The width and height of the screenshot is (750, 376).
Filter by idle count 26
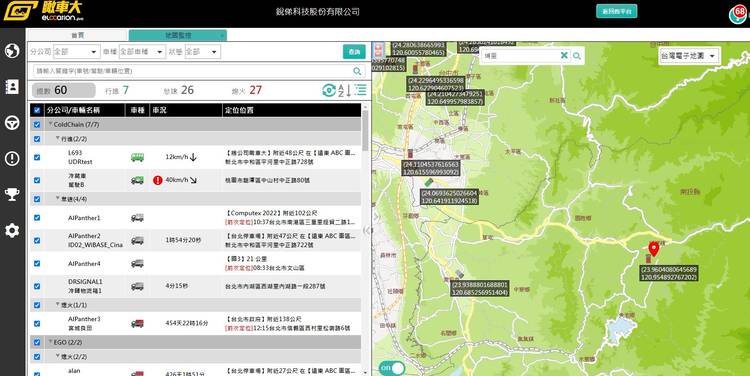(x=178, y=90)
